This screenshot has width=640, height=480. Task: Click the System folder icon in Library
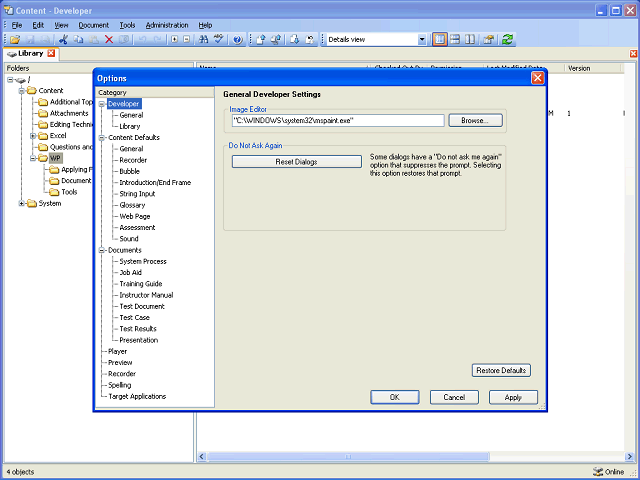coord(32,203)
